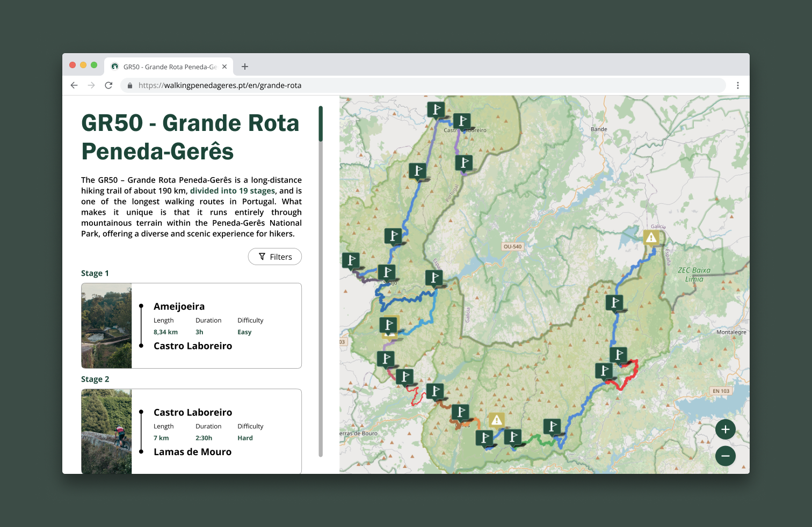Click the stage list vertical scrollbar
The height and width of the screenshot is (527, 812).
(x=321, y=124)
